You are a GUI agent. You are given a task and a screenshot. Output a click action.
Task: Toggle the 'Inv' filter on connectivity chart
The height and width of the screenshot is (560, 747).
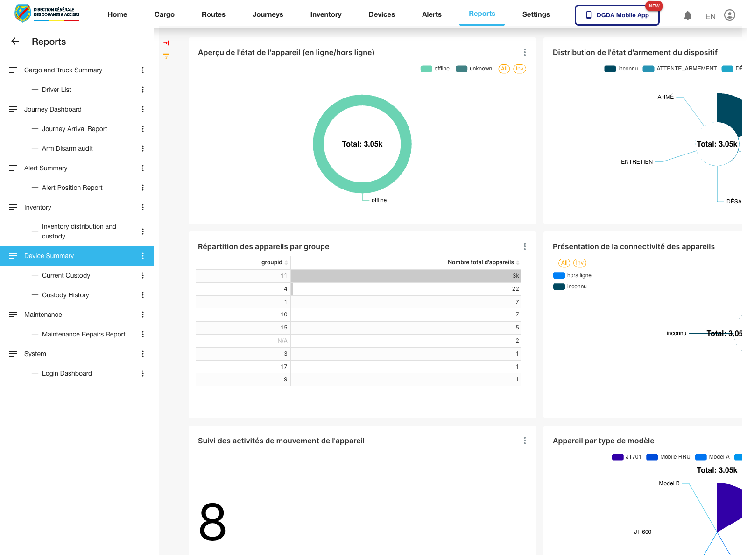coord(579,263)
